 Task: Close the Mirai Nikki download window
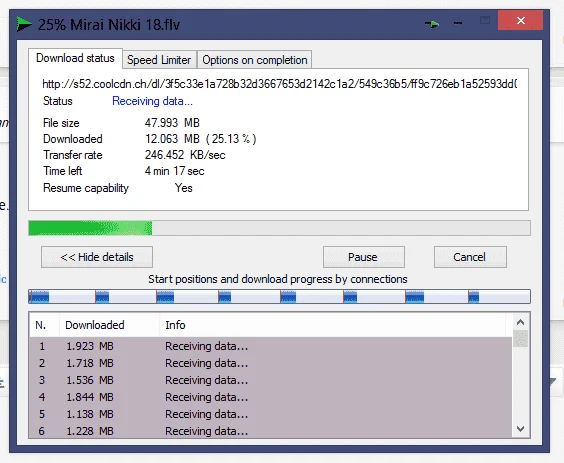(x=520, y=21)
